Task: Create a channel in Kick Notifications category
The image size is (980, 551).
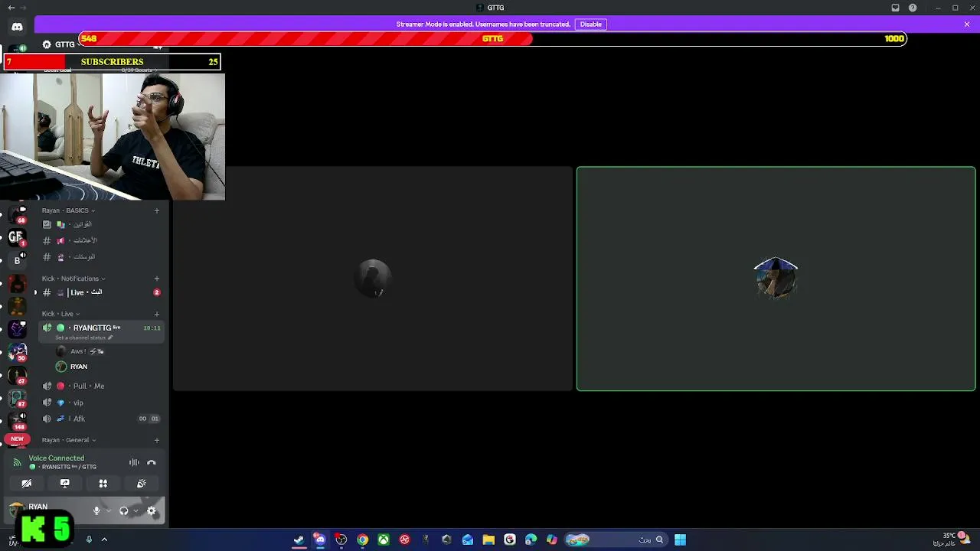Action: (157, 279)
